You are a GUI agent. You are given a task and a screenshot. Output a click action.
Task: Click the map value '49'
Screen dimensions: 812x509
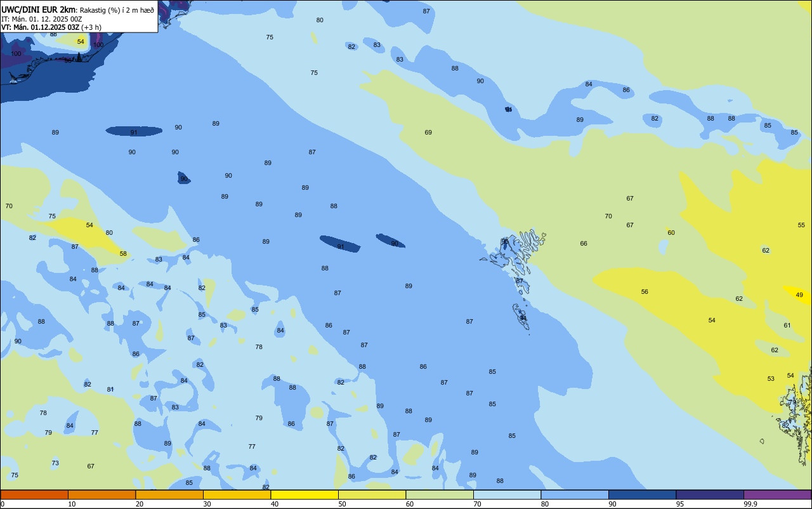799,295
